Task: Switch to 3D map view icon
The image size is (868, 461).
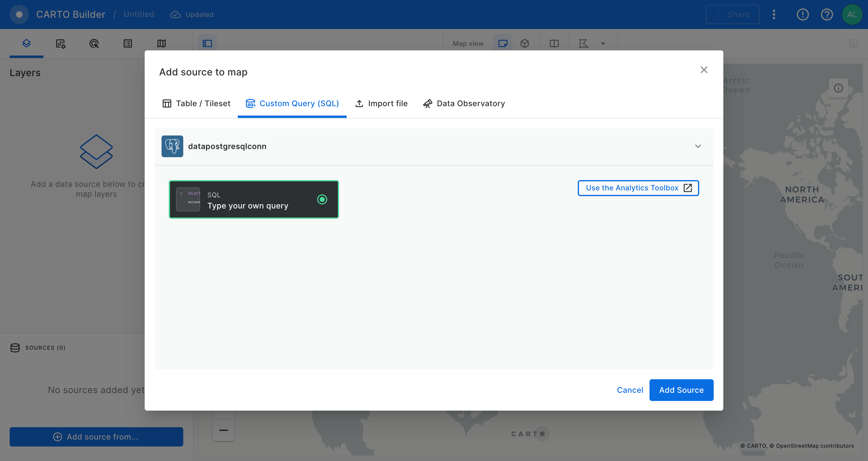Action: pos(524,43)
